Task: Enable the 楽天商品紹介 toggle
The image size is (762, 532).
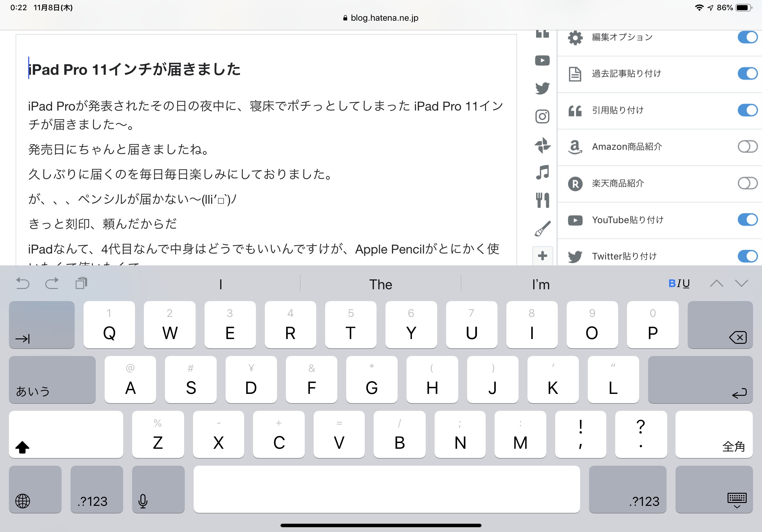Action: coord(747,183)
